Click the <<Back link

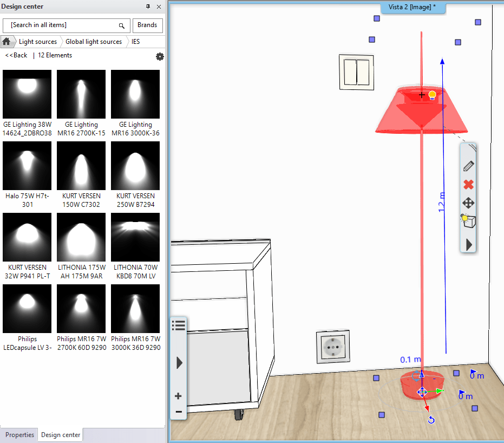(16, 55)
